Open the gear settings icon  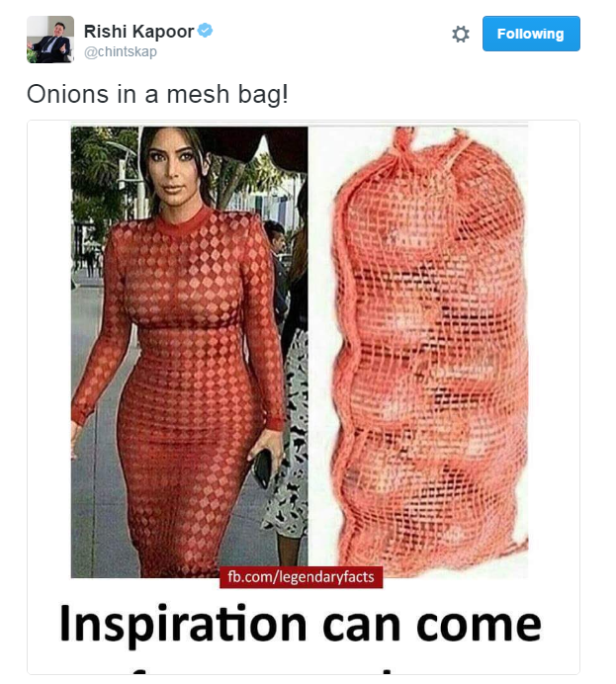[x=460, y=34]
